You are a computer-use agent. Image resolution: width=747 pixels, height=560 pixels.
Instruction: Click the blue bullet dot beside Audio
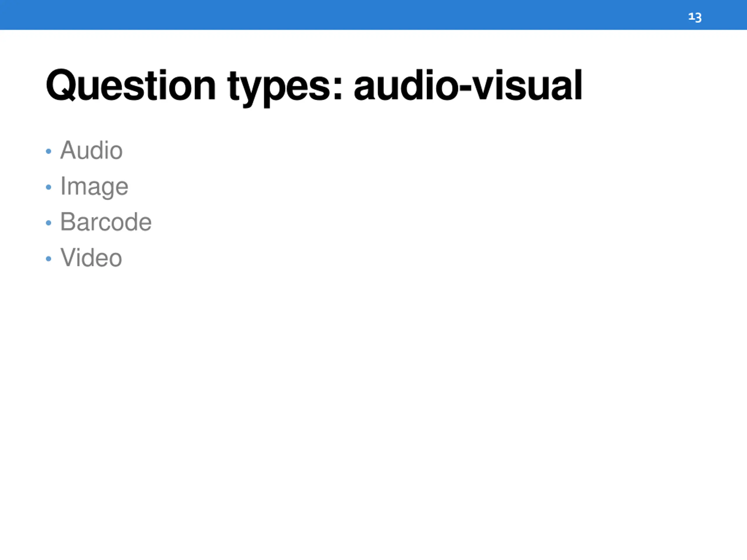click(x=49, y=152)
